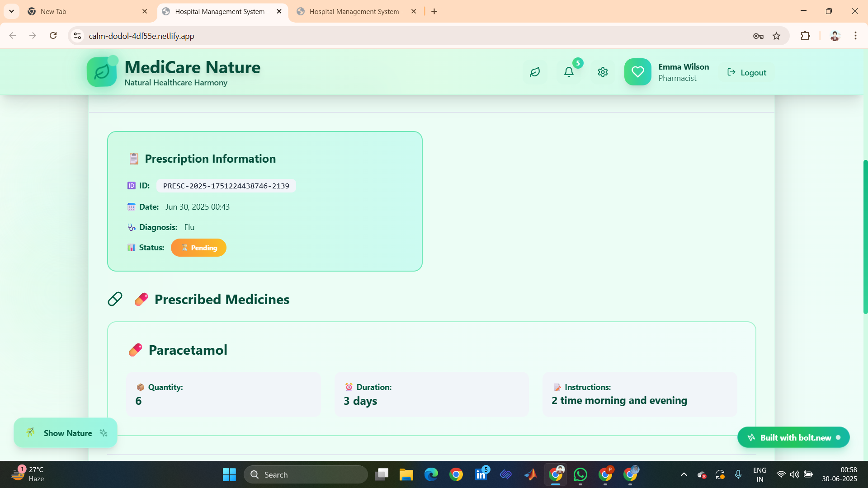Click the leaf nature theme icon
The height and width of the screenshot is (488, 868).
click(x=535, y=72)
